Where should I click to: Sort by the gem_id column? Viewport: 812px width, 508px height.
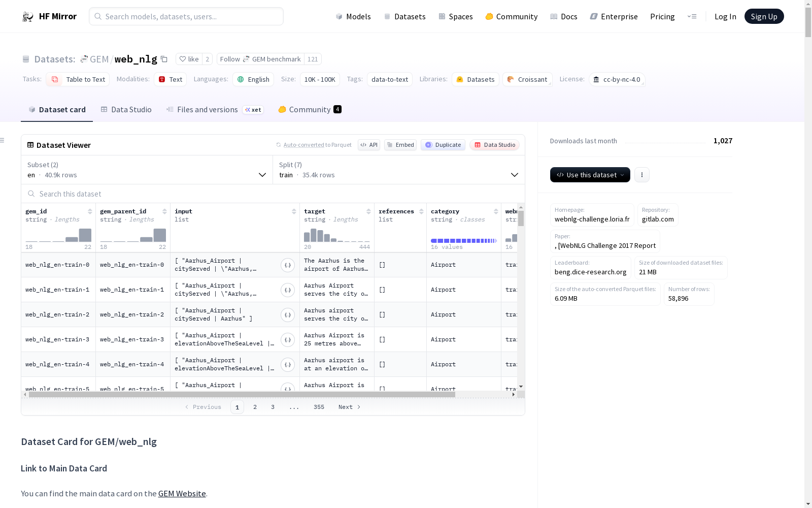pyautogui.click(x=90, y=211)
